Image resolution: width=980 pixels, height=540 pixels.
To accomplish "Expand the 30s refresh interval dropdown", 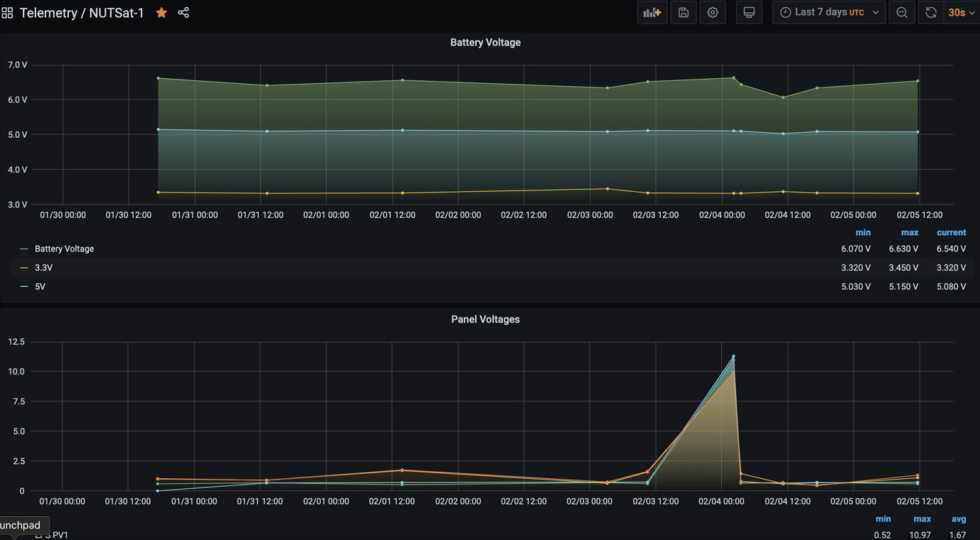I will pyautogui.click(x=962, y=13).
